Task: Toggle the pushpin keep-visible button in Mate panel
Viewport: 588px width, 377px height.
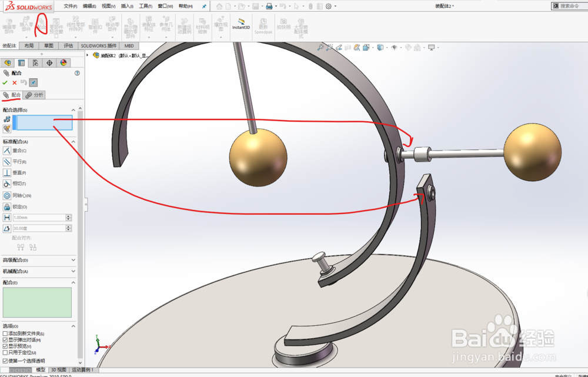Action: pos(33,82)
